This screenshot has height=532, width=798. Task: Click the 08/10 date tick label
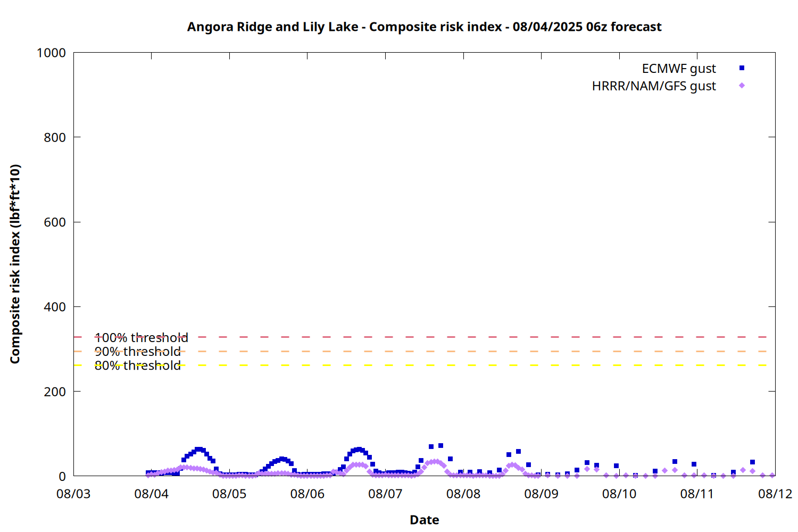[619, 494]
